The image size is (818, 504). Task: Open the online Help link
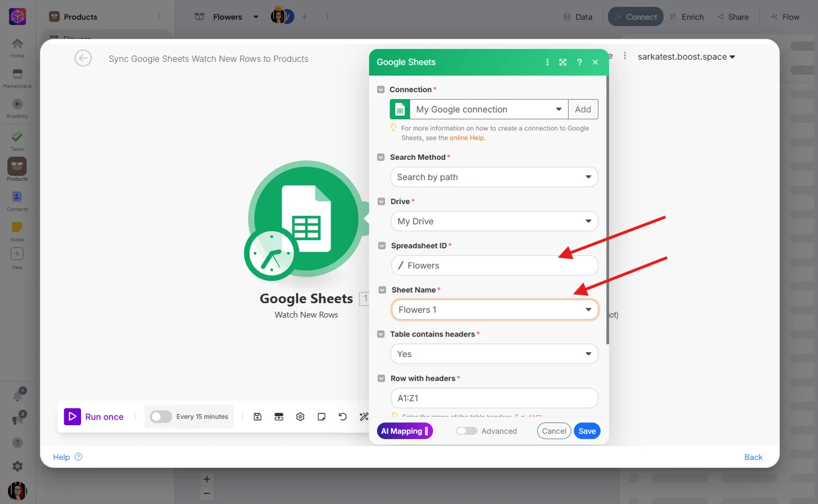point(467,138)
